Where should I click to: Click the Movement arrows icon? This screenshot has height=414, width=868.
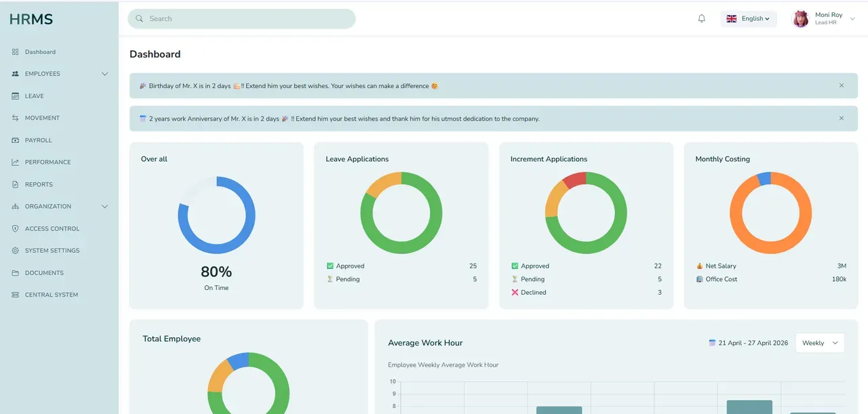tap(15, 118)
